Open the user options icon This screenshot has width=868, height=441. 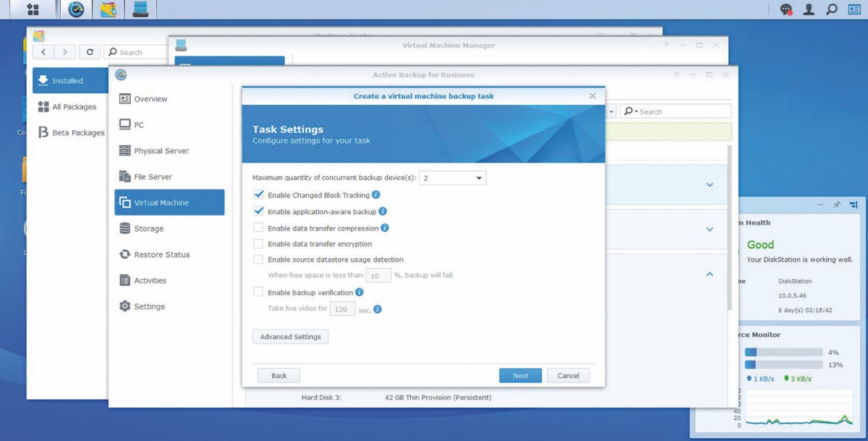(809, 9)
